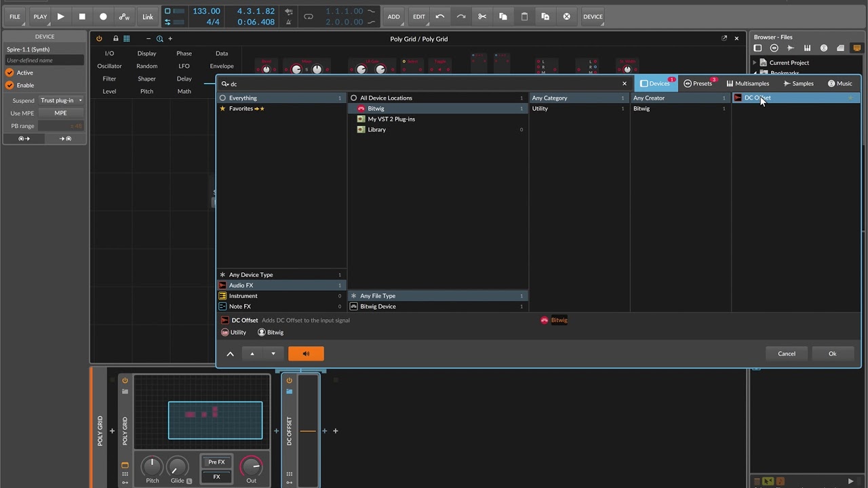
Task: Click User-defined name input field
Action: click(x=44, y=60)
